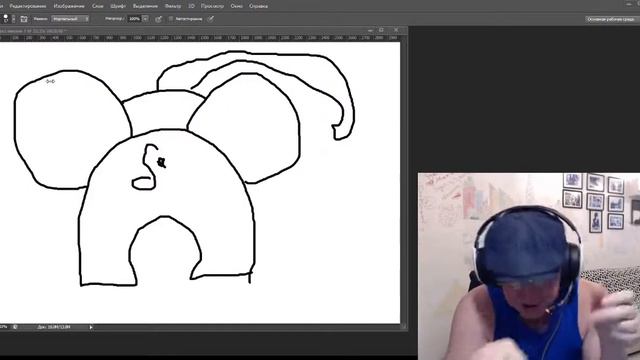Open the Выделение menu

[x=145, y=6]
